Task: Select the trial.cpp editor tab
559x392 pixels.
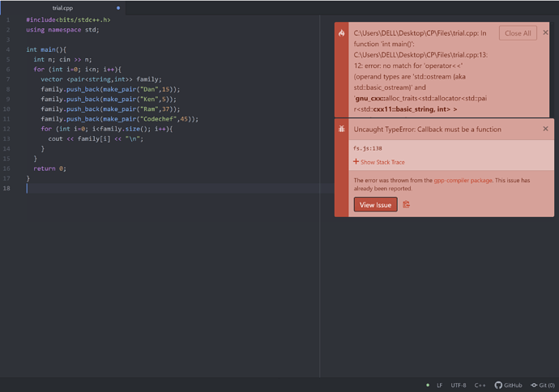Action: pos(62,8)
